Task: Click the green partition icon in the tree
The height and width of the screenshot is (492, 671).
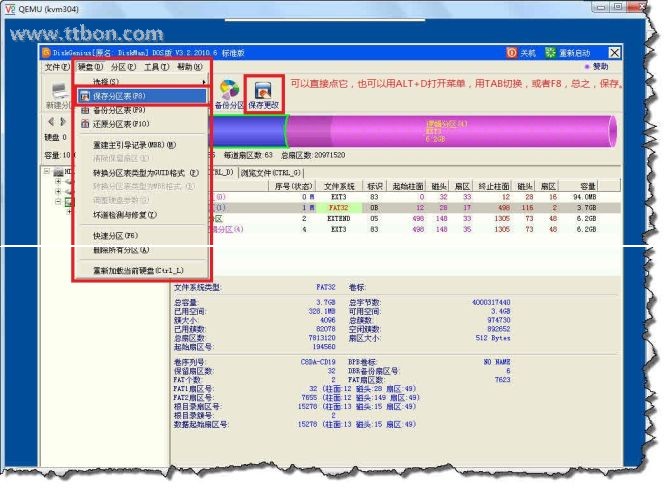Action: coord(69,202)
